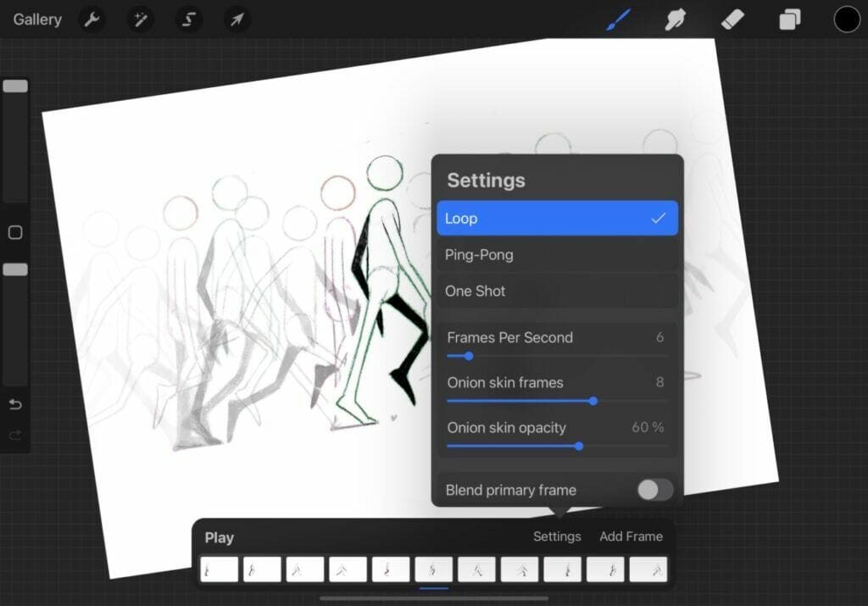Activate the Selection S tool
Image resolution: width=868 pixels, height=606 pixels.
pos(189,20)
